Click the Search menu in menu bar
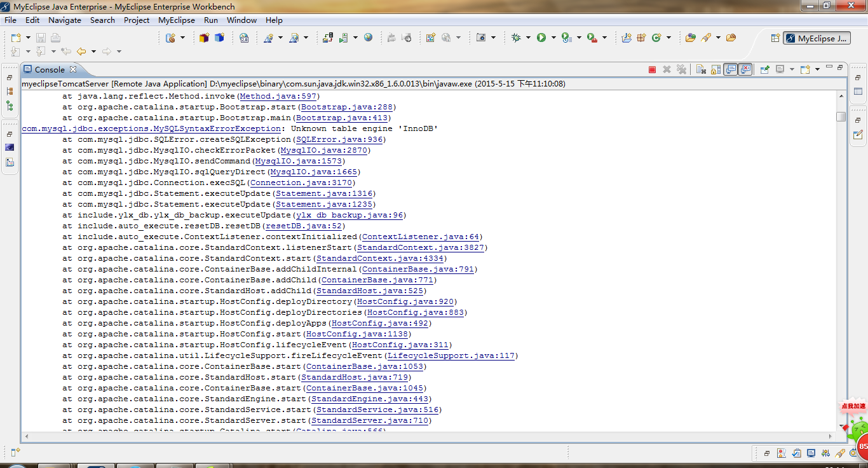868x468 pixels. tap(102, 20)
